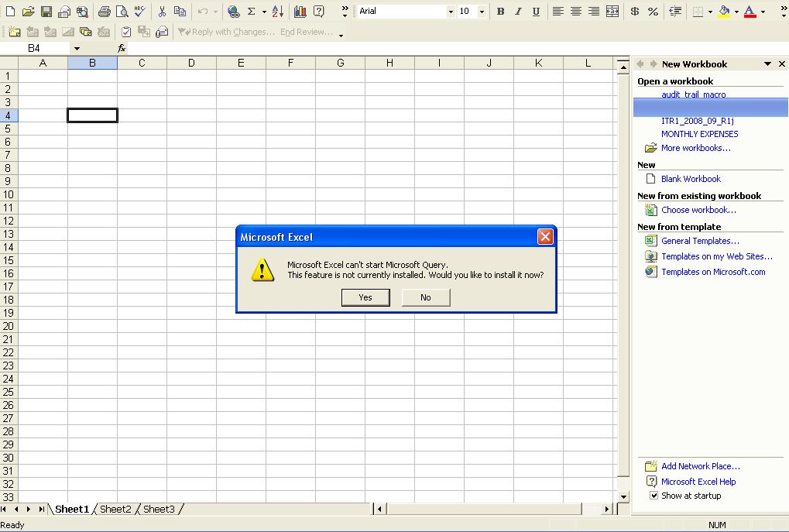Click the Align Right icon
789x532 pixels.
pyautogui.click(x=594, y=11)
